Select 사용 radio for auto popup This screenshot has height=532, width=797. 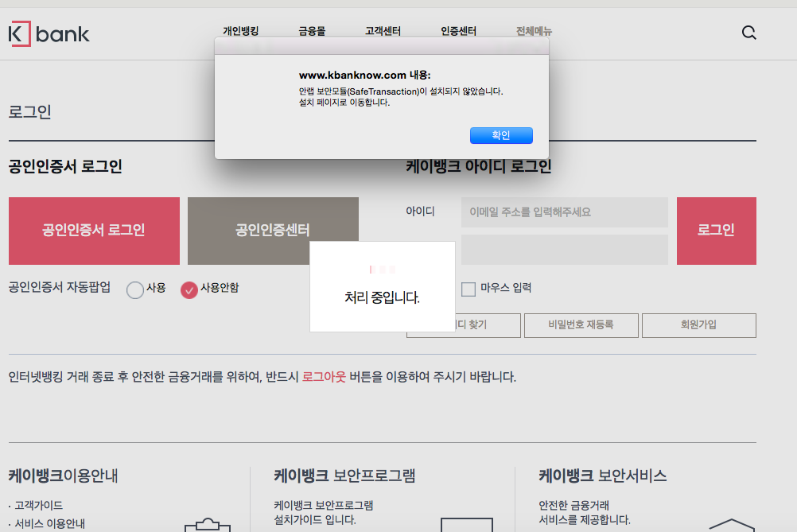click(x=135, y=289)
